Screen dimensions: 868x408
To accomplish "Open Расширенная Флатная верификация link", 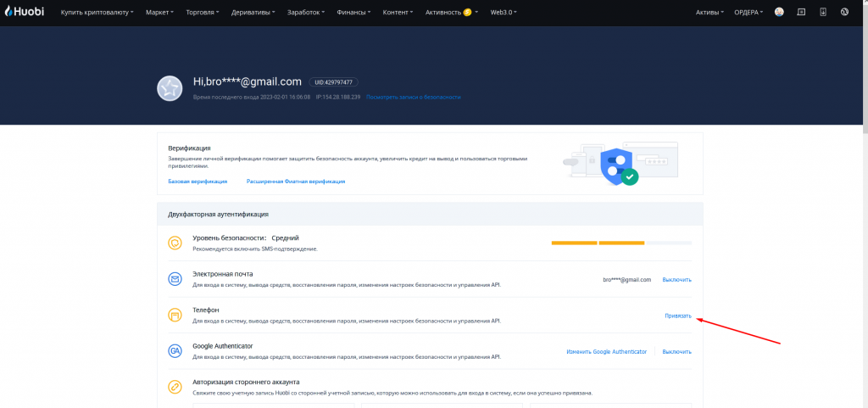I will point(296,181).
